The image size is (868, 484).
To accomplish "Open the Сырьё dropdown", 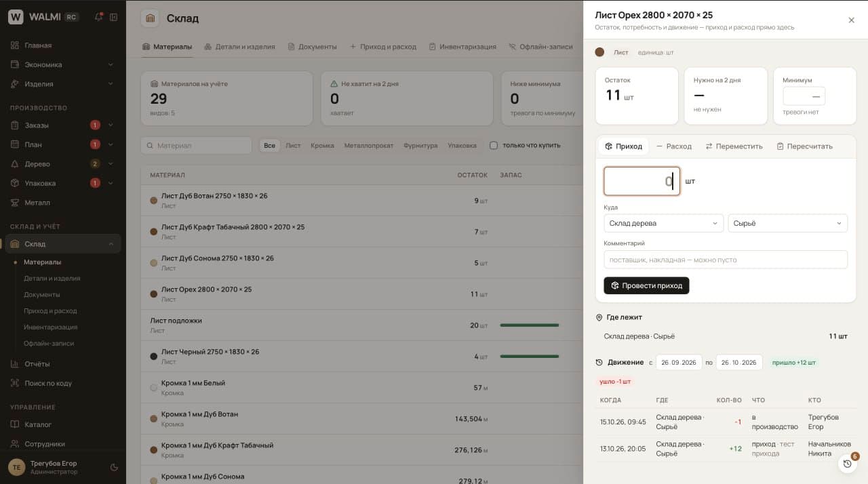I will [x=788, y=224].
